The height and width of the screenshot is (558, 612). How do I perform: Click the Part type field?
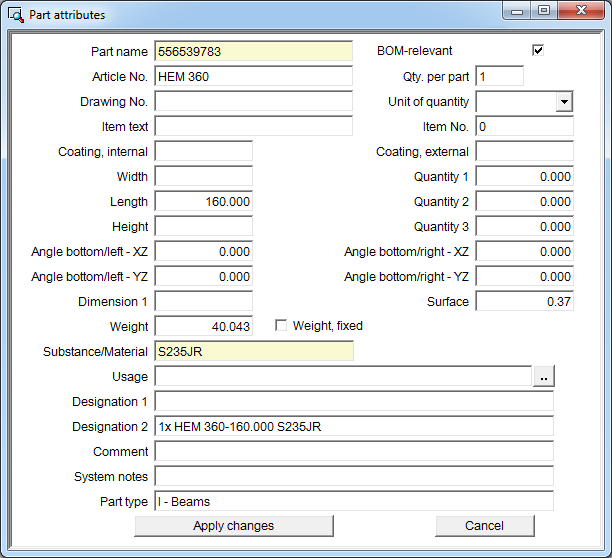pyautogui.click(x=353, y=502)
